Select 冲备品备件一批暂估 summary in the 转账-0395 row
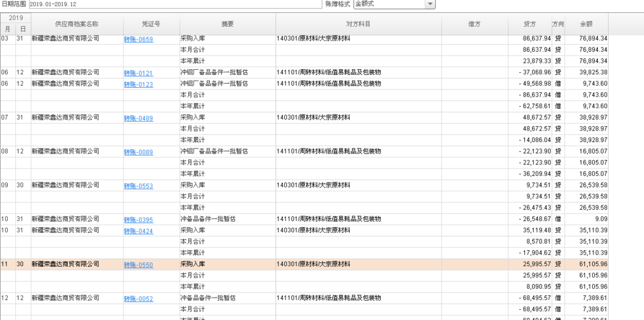Viewport: 644px width, 320px height. pos(208,219)
